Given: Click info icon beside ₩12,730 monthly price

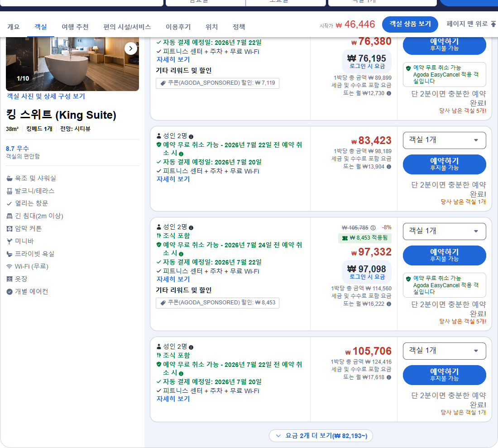Looking at the screenshot, I should [x=389, y=93].
